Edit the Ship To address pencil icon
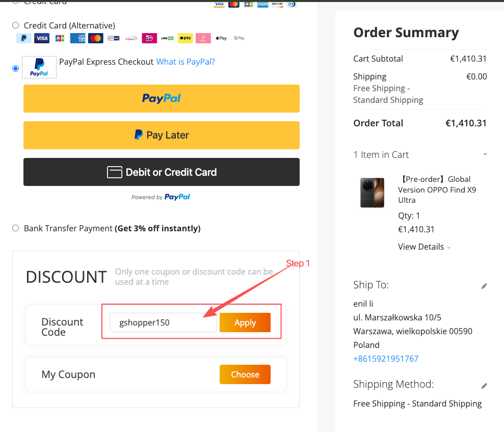504x432 pixels. 484,286
